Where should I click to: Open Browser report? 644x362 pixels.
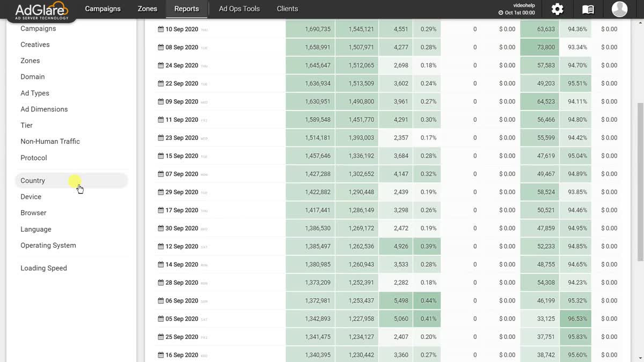tap(33, 213)
